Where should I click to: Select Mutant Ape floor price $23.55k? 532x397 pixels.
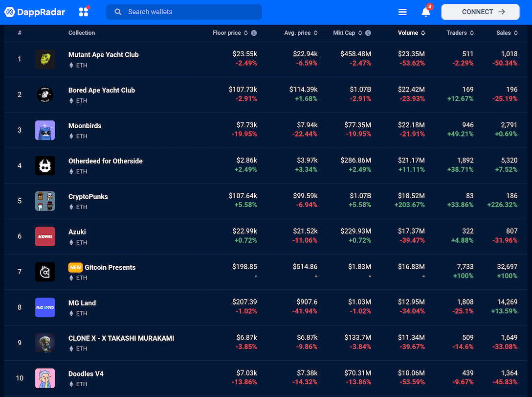(244, 54)
